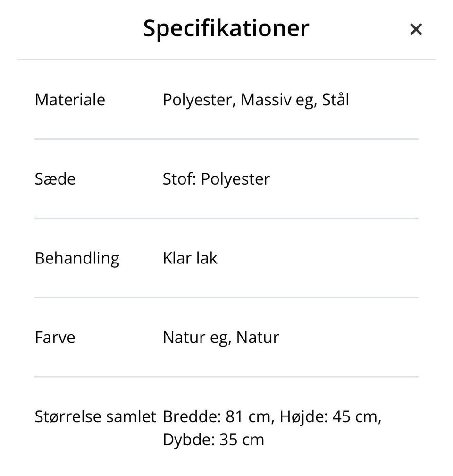Viewport: 453px width, 476px height.
Task: Click Polyester in the Materiale row
Action: point(199,100)
